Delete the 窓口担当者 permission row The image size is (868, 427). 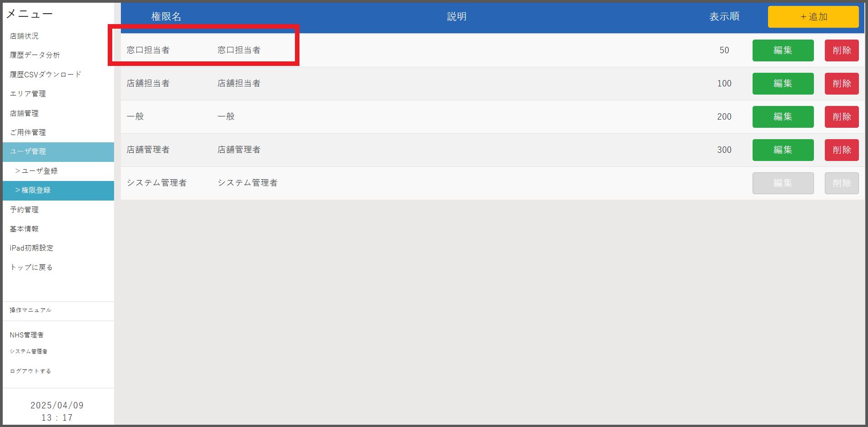tap(841, 50)
